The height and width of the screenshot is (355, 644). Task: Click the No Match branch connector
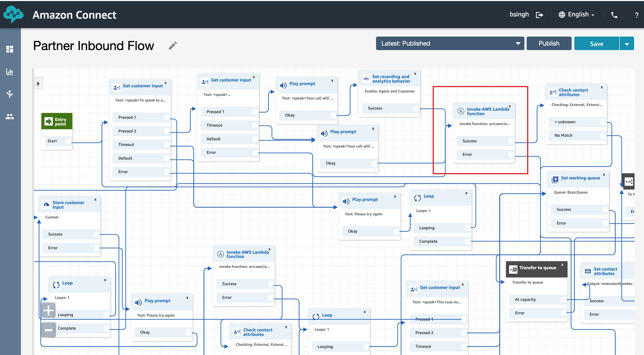[x=604, y=135]
